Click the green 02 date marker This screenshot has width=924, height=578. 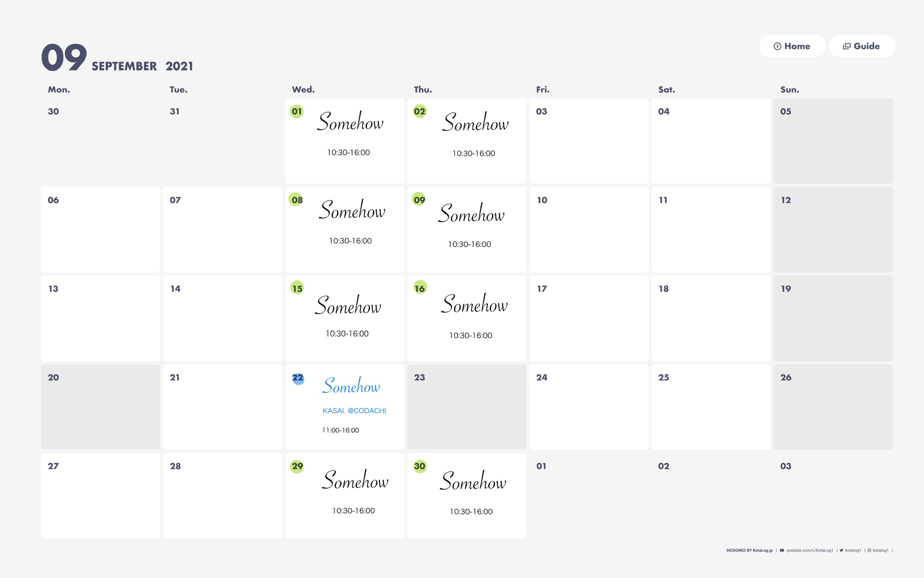[420, 112]
